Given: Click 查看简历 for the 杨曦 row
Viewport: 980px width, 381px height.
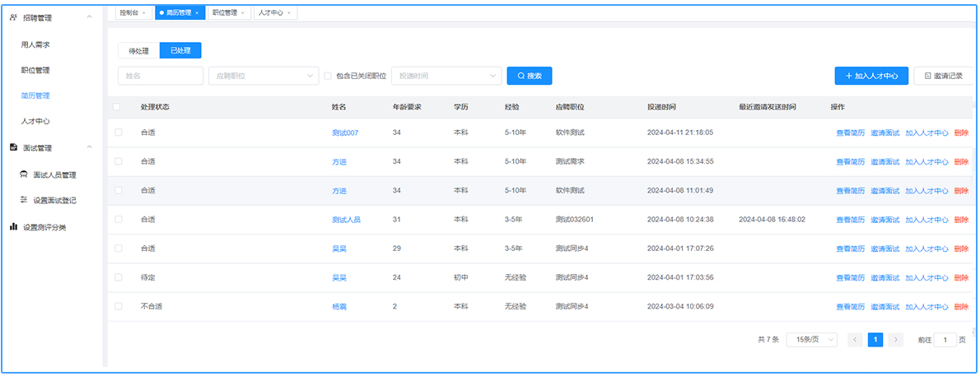Looking at the screenshot, I should [x=851, y=307].
